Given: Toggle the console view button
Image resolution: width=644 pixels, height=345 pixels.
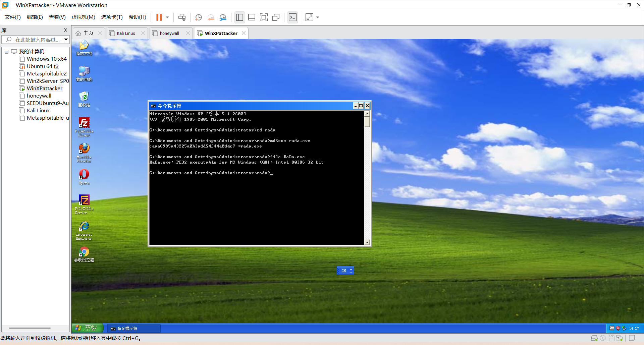Looking at the screenshot, I should click(292, 17).
